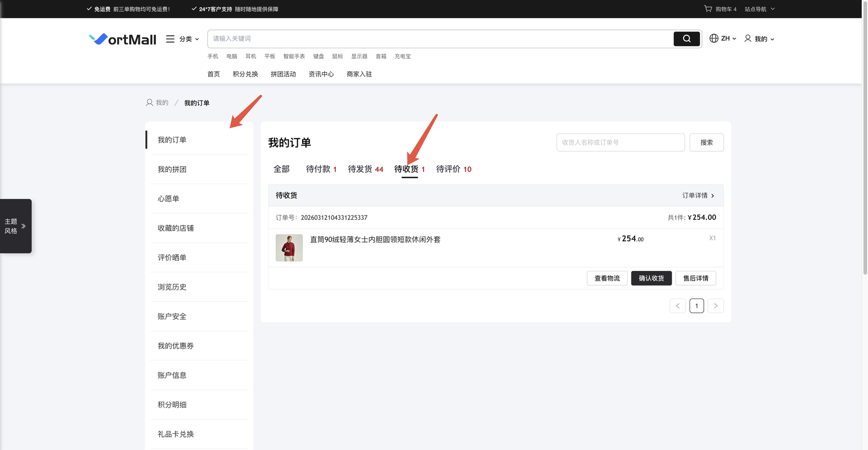Click the globe language icon
The image size is (868, 450).
714,39
